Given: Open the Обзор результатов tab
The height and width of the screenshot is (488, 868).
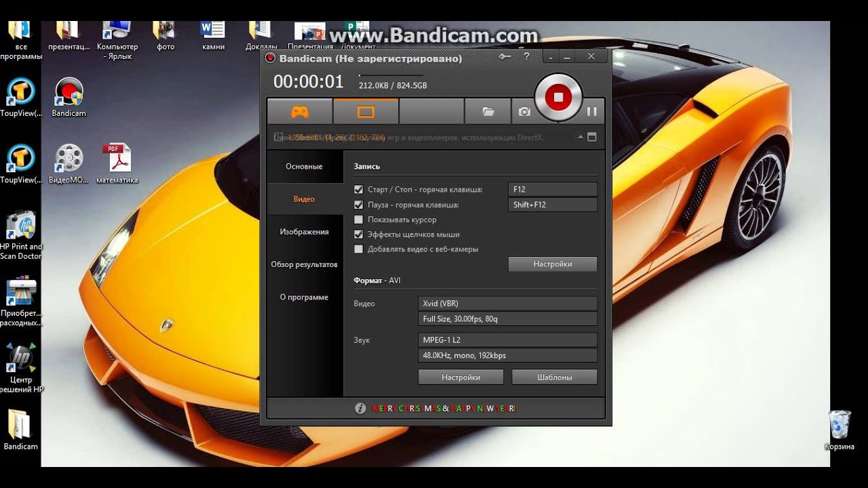Looking at the screenshot, I should (x=304, y=264).
